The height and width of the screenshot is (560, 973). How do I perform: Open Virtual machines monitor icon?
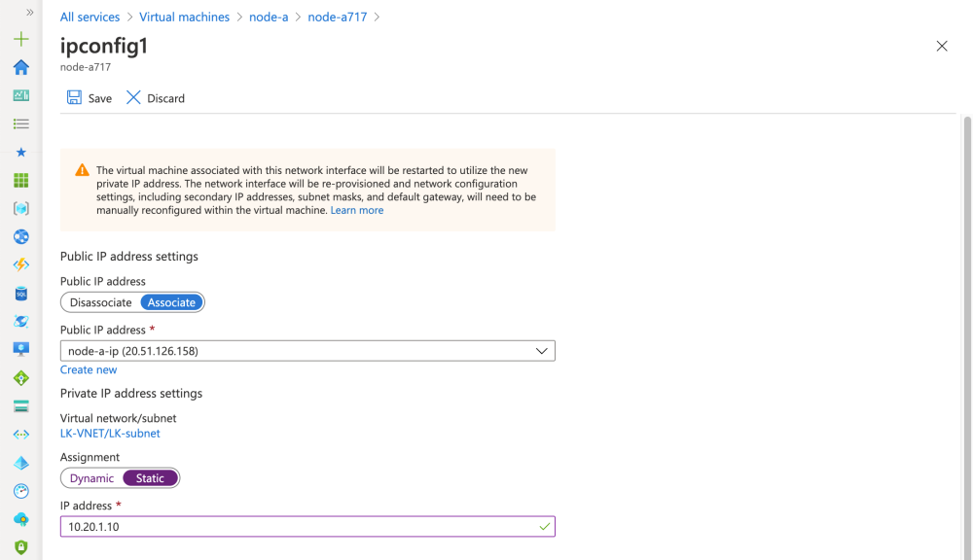[x=20, y=350]
